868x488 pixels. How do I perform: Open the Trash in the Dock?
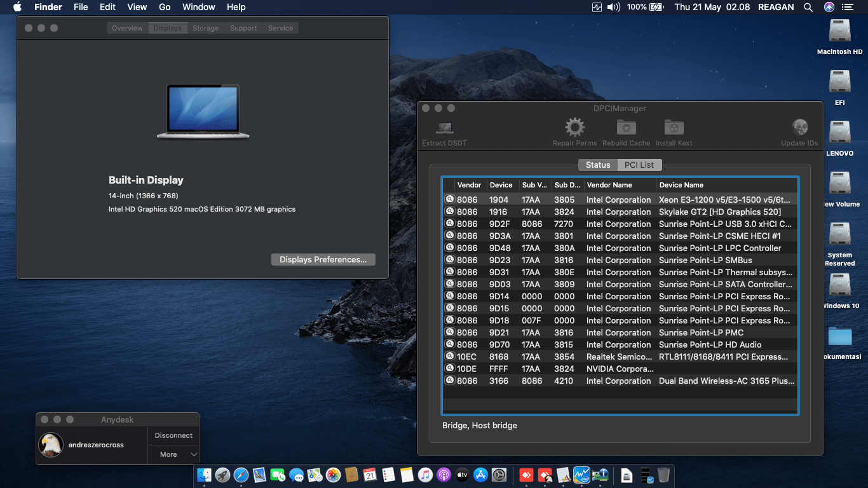(663, 475)
